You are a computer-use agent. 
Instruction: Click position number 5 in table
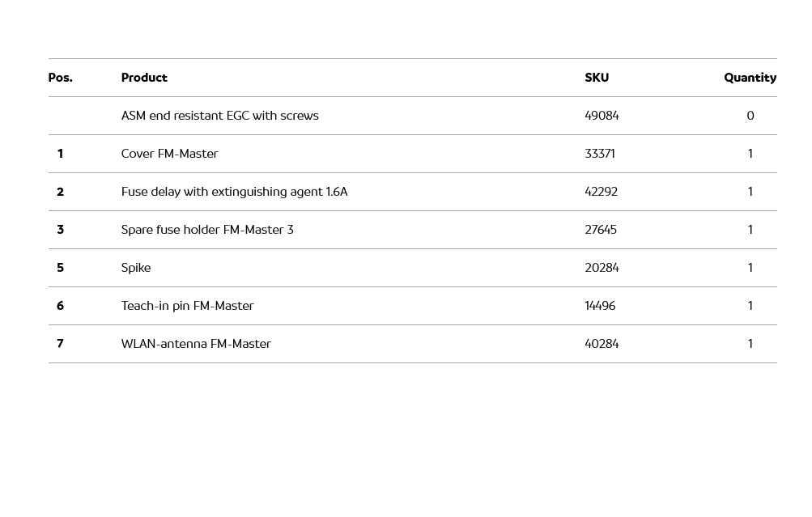coord(60,268)
